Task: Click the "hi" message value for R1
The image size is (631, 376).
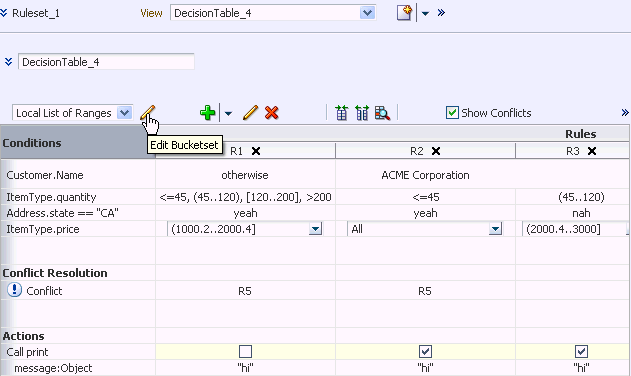Action: (245, 368)
